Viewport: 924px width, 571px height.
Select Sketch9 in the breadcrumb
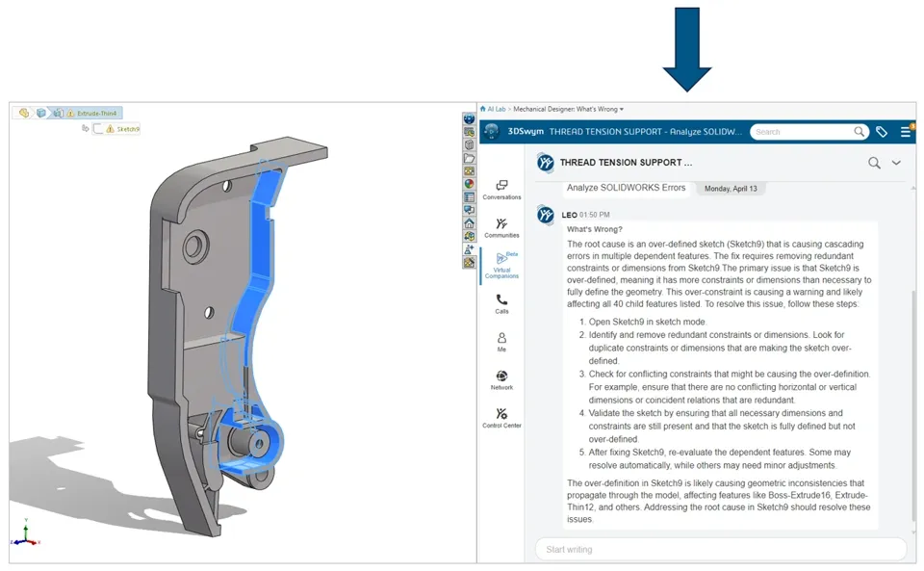[x=128, y=129]
